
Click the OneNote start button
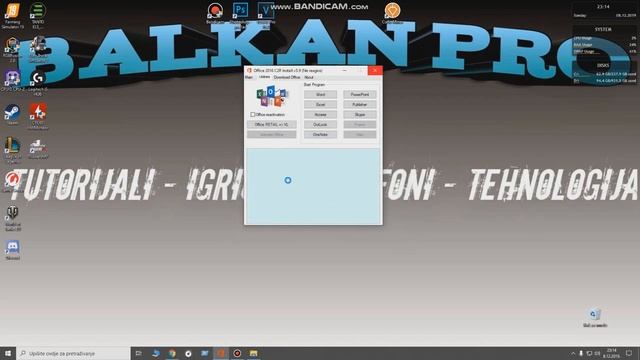(320, 134)
